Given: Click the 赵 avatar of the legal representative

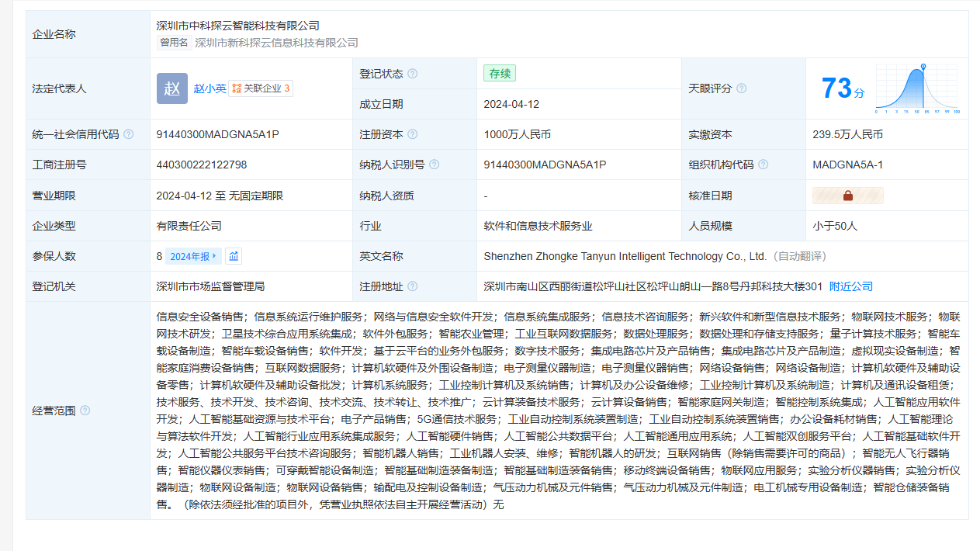Looking at the screenshot, I should [171, 88].
